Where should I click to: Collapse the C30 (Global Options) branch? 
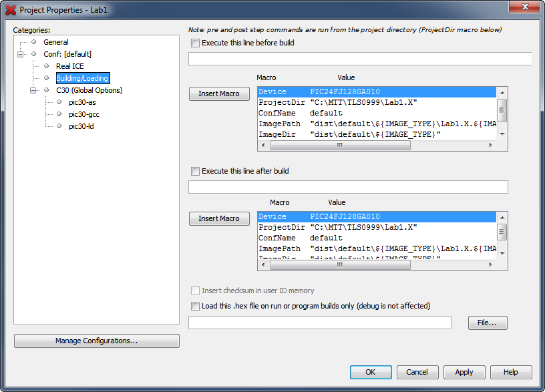[32, 90]
